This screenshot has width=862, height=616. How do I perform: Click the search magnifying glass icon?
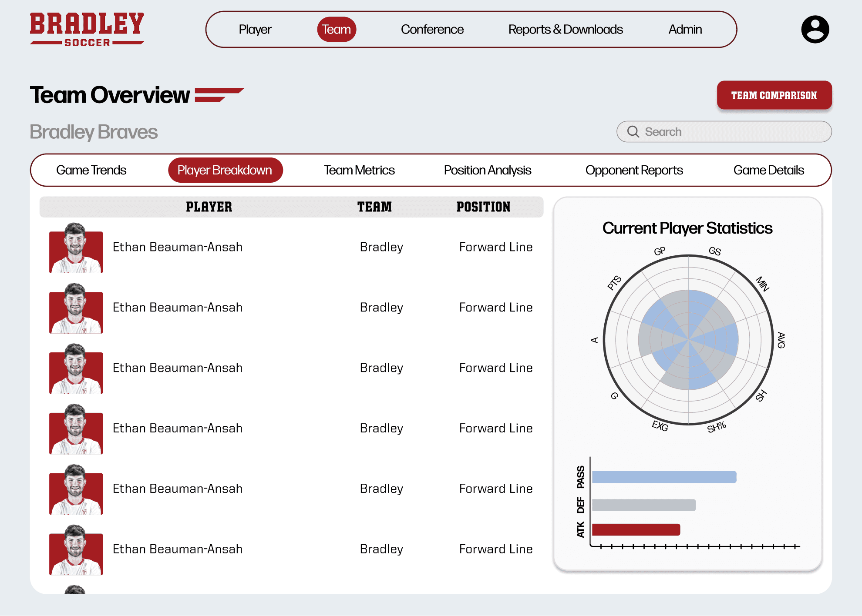633,132
